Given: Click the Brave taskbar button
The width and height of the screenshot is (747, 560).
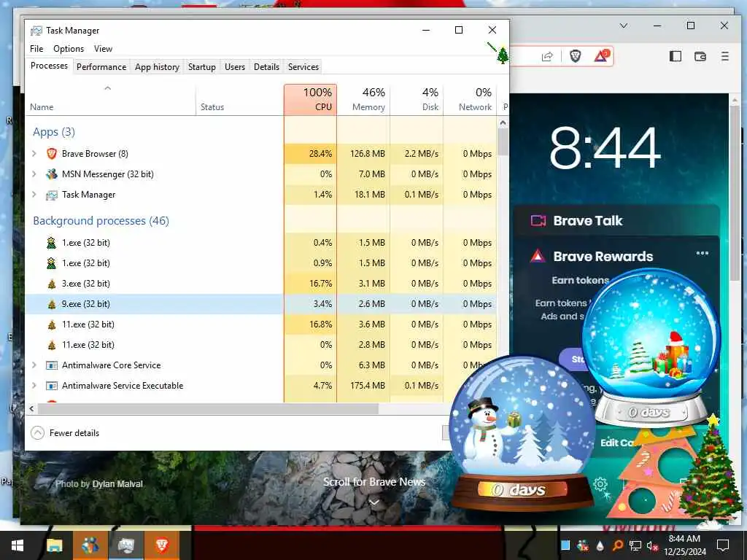Looking at the screenshot, I should click(x=162, y=545).
